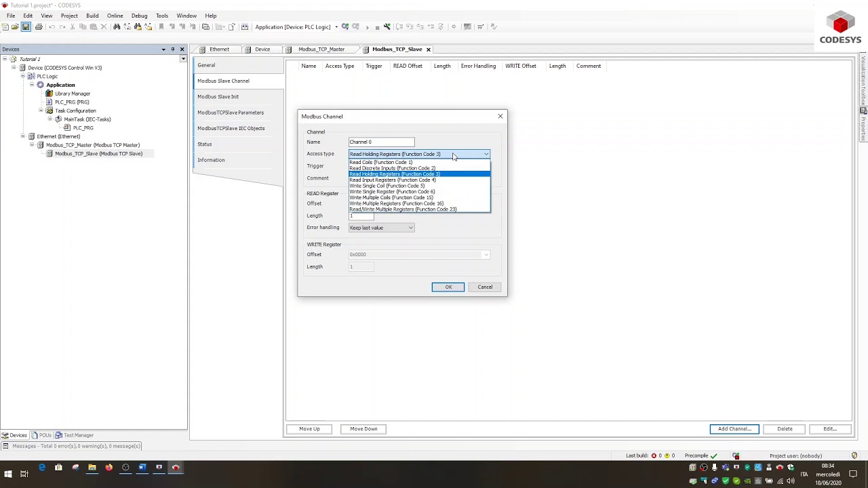
Task: Select the Cut scissors icon in toolbar
Action: tap(73, 27)
